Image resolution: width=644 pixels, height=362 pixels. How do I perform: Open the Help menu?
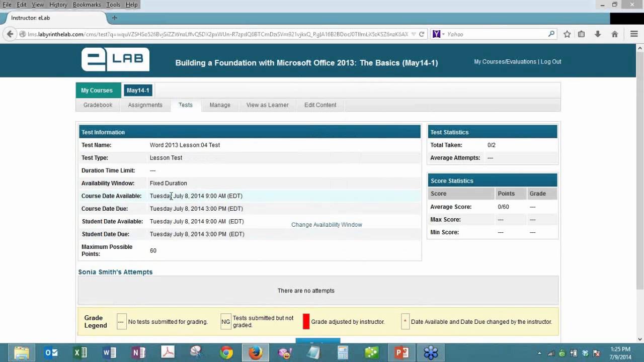pyautogui.click(x=131, y=5)
